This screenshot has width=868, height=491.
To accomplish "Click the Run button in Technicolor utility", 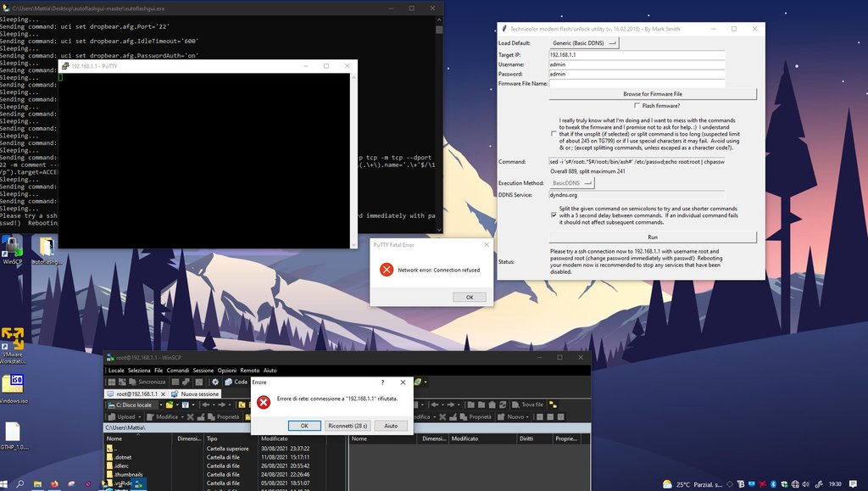I will coord(653,237).
